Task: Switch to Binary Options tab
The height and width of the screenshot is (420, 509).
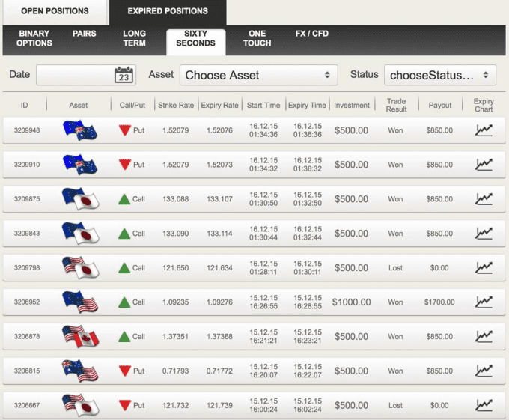Action: 34,38
